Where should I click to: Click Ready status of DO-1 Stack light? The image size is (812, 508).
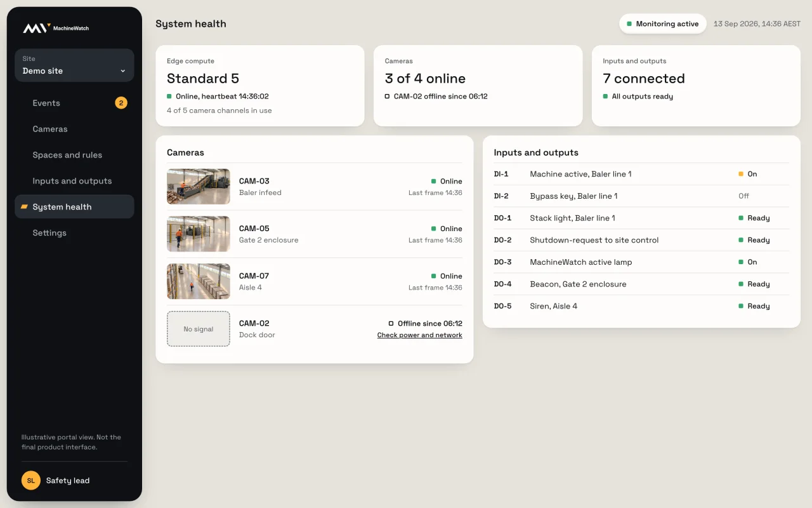coord(754,218)
